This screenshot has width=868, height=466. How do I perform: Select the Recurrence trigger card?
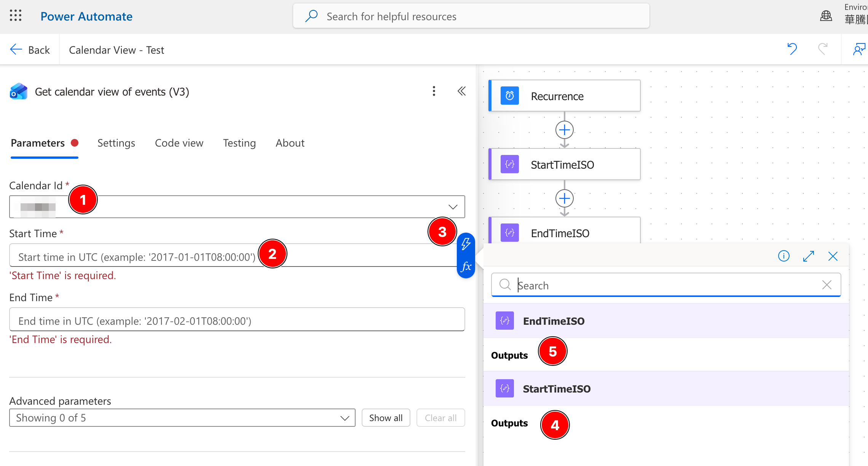point(564,96)
